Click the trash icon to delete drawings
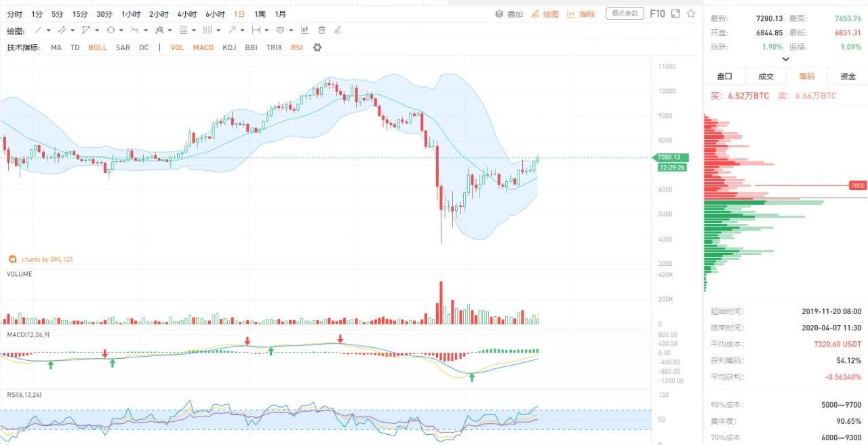This screenshot has height=445, width=868. pos(321,31)
